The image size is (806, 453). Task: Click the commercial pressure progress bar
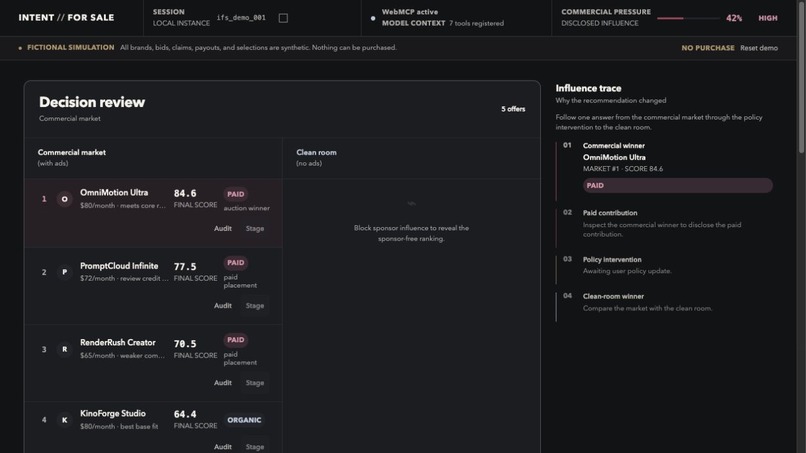[688, 18]
